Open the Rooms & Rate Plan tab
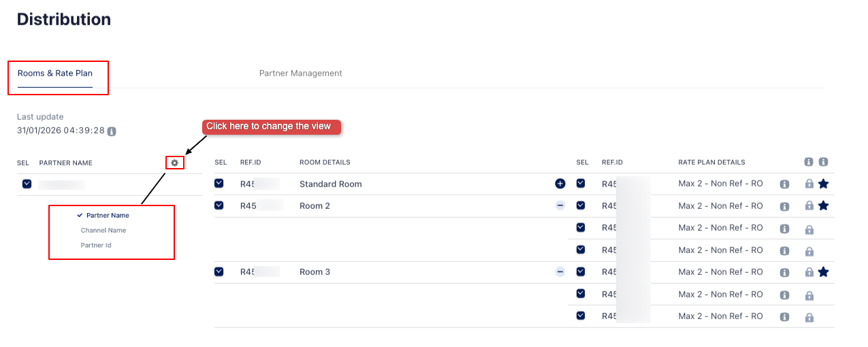 tap(55, 73)
